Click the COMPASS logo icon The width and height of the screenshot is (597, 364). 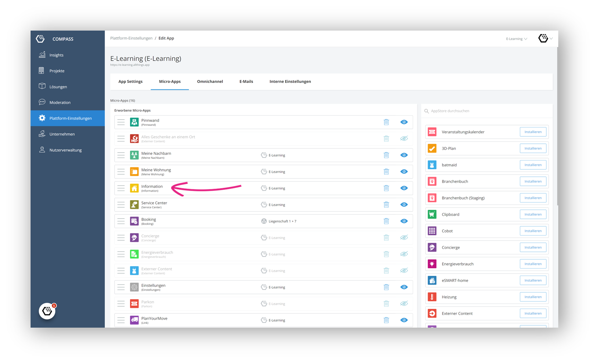40,39
